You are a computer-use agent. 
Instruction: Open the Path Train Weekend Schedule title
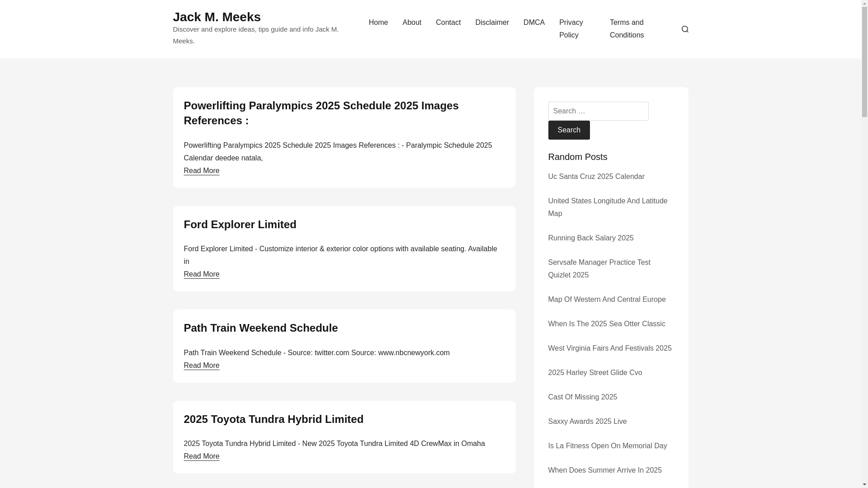260,328
